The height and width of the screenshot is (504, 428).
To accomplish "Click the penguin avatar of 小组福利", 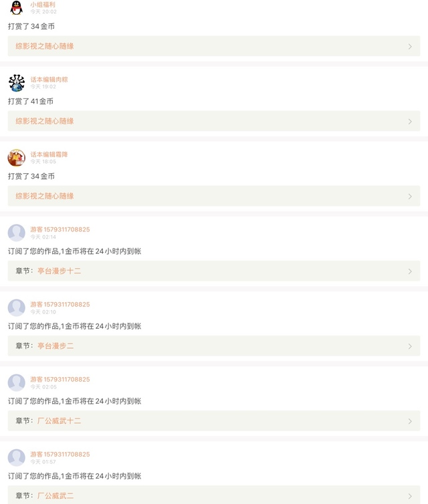I will [x=17, y=8].
